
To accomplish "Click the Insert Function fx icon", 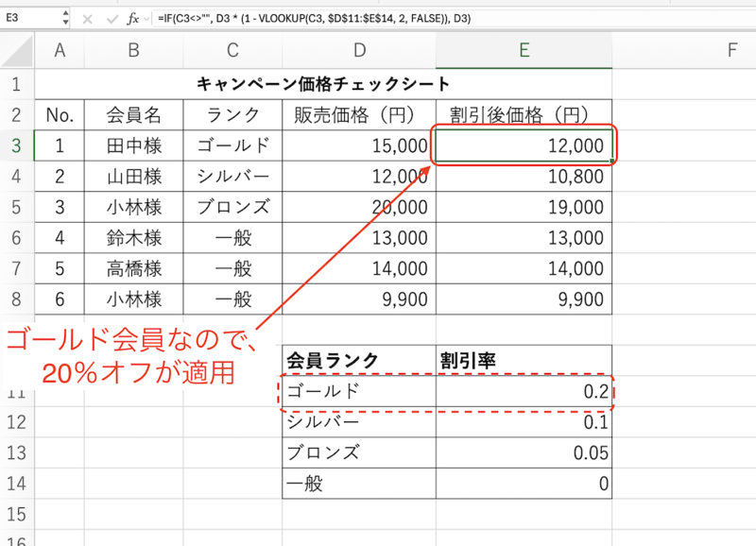I will 132,16.
